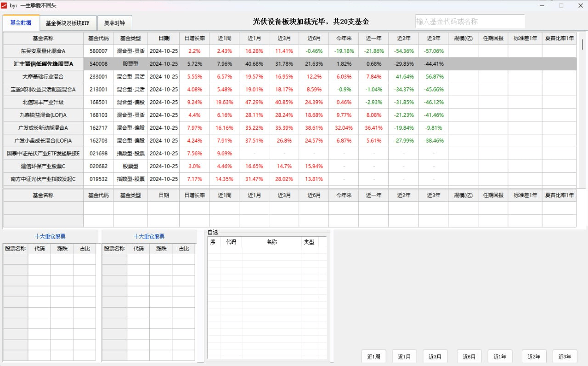
Task: Open the 基金板块及板块ETF tab
Action: [x=68, y=23]
